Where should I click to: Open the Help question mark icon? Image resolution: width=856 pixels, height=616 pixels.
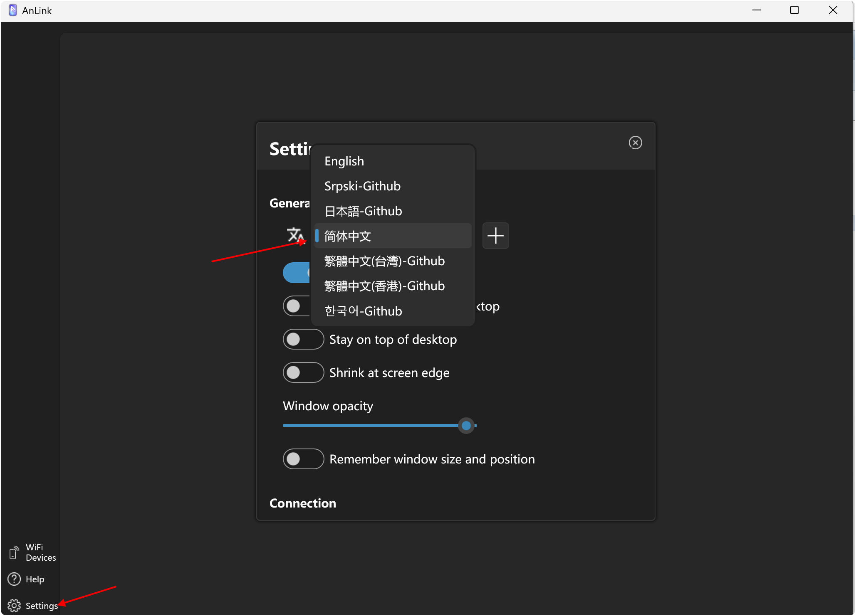point(14,579)
